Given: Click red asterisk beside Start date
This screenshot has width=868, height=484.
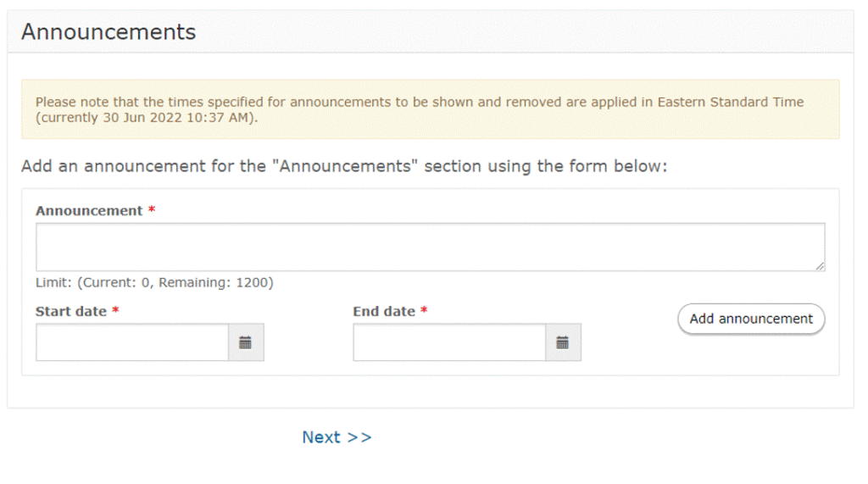Looking at the screenshot, I should coord(115,310).
